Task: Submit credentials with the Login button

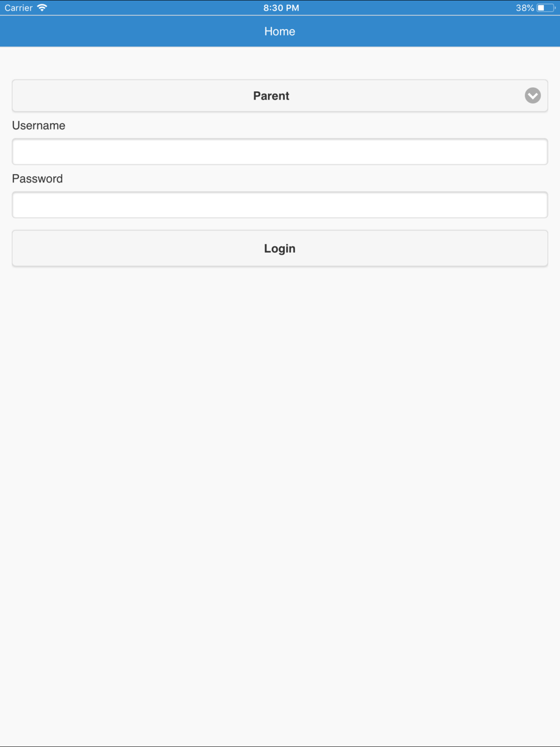Action: (280, 248)
